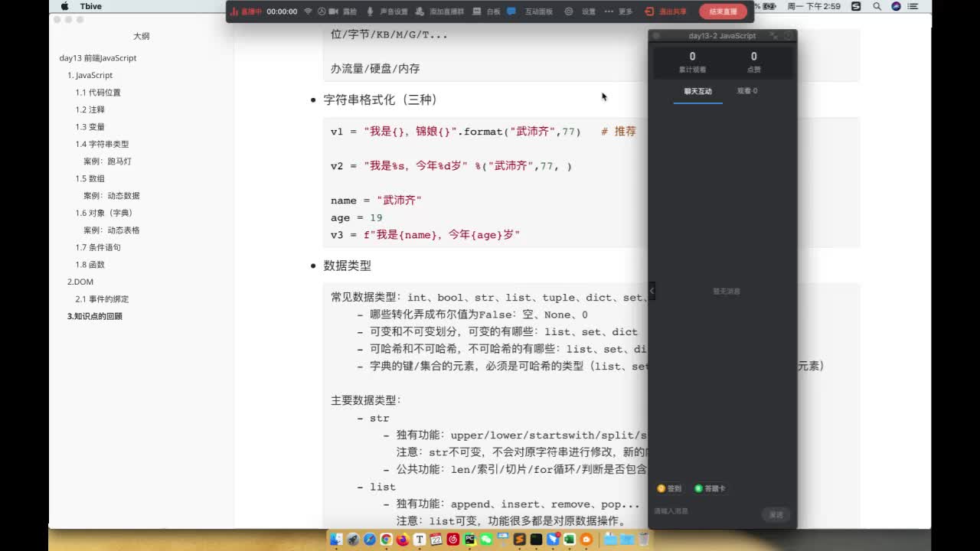Open streaming settings (设置) gear

coord(568,11)
